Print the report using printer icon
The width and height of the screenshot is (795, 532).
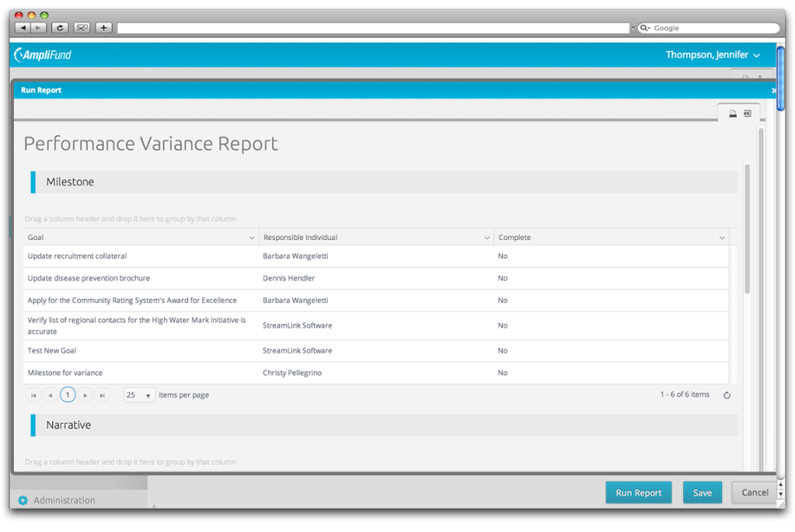[x=733, y=113]
